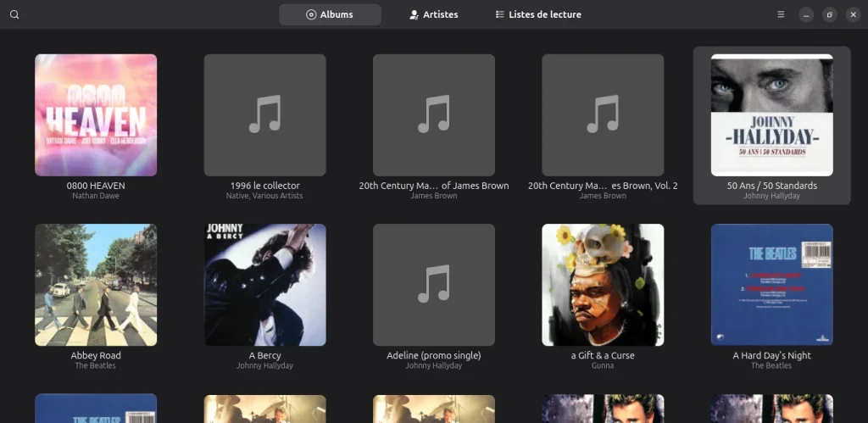Click the 'Abbey Road' album title
The width and height of the screenshot is (868, 423).
(x=96, y=355)
